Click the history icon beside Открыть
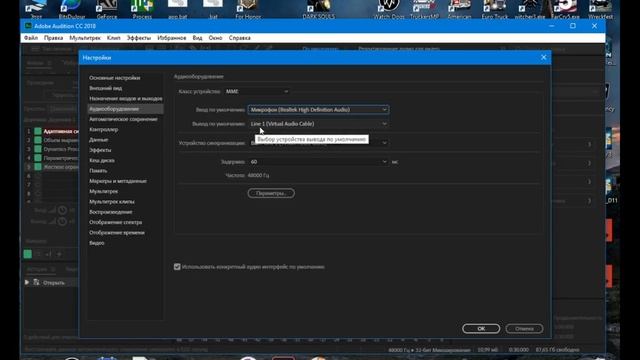This screenshot has height=360, width=640. 36,282
